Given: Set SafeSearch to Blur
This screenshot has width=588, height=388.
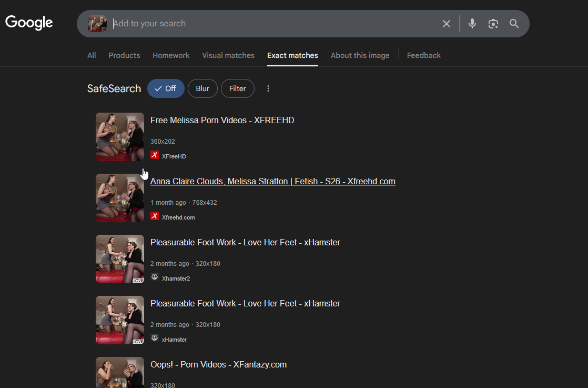Looking at the screenshot, I should (x=202, y=88).
